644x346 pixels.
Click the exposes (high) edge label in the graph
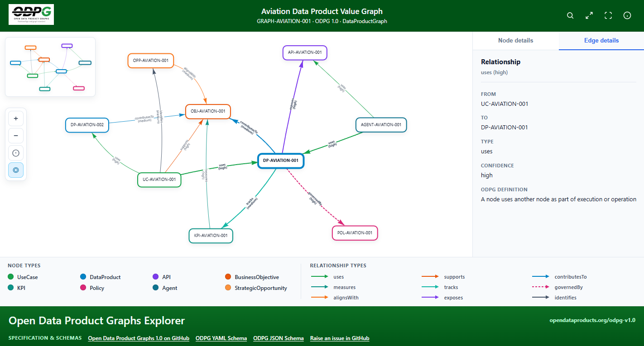click(293, 104)
